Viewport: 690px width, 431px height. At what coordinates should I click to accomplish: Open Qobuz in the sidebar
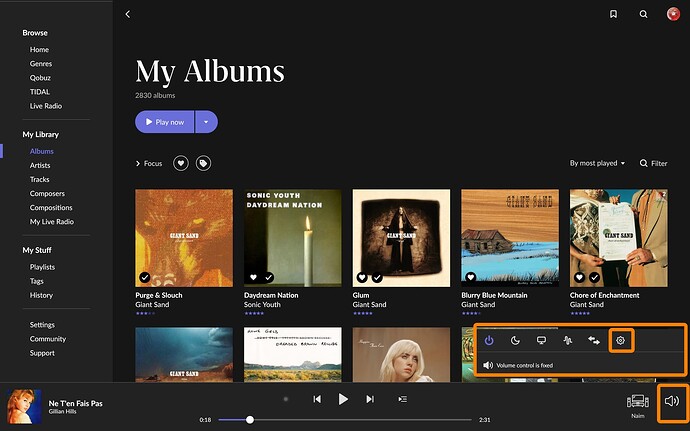[x=40, y=78]
